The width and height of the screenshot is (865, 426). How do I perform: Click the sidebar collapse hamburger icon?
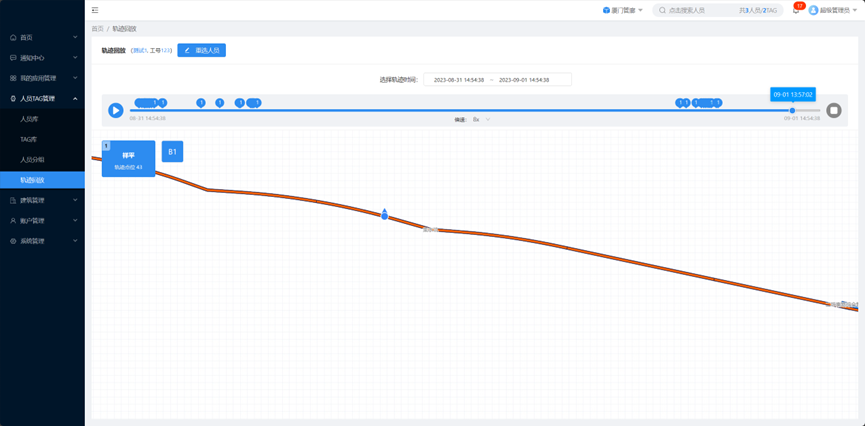click(x=95, y=10)
